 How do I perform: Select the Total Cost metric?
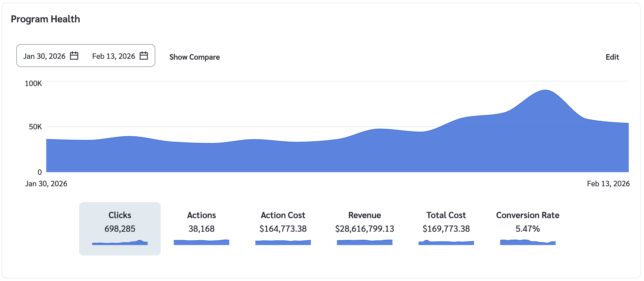(x=446, y=215)
